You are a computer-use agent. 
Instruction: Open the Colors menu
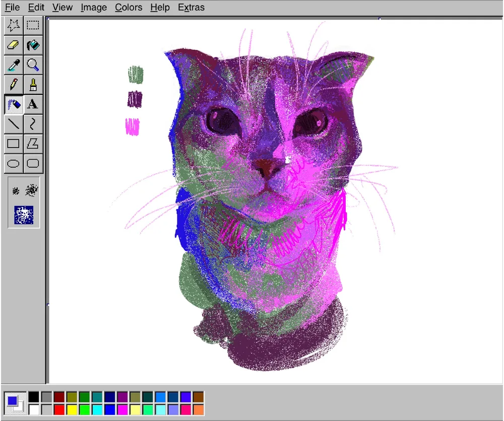point(129,8)
